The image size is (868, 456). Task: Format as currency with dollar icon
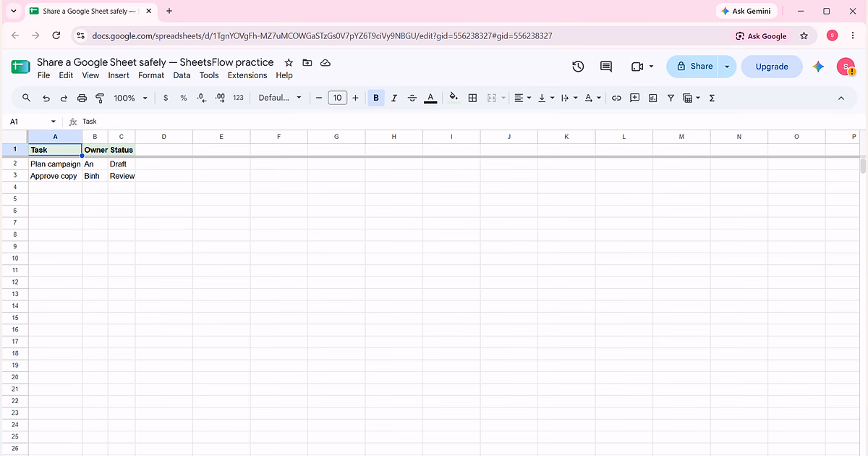(166, 98)
